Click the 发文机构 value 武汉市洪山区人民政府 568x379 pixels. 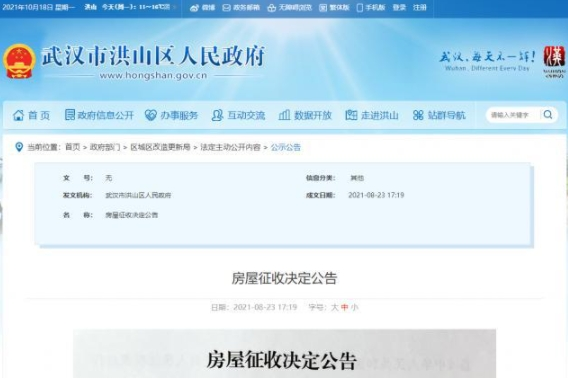(138, 195)
